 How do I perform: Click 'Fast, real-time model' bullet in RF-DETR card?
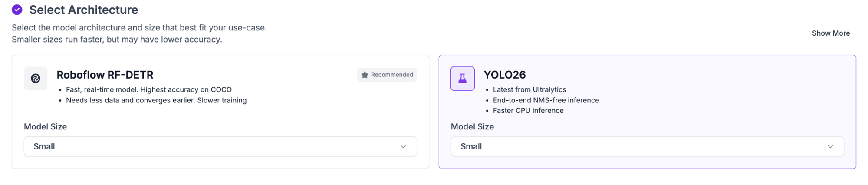(x=149, y=89)
